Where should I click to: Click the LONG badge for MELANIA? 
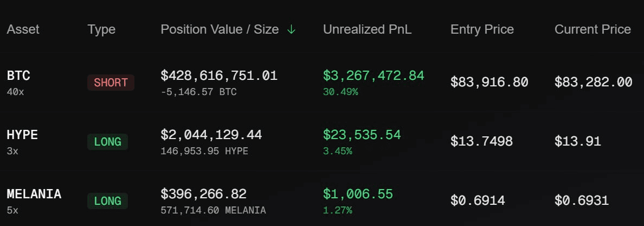coord(108,202)
